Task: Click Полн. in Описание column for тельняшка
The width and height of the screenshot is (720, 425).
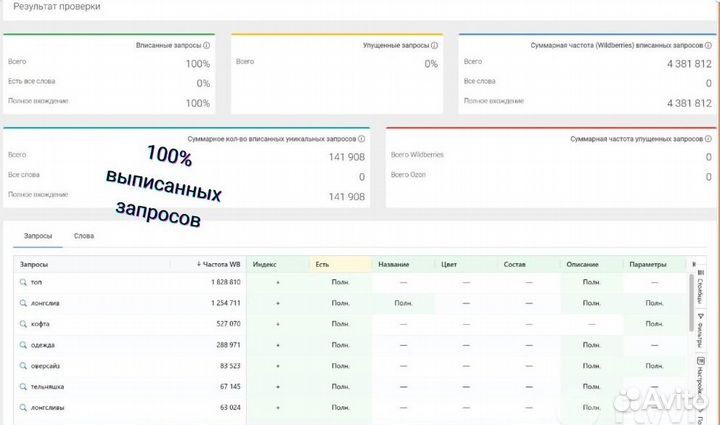Action: pos(591,386)
